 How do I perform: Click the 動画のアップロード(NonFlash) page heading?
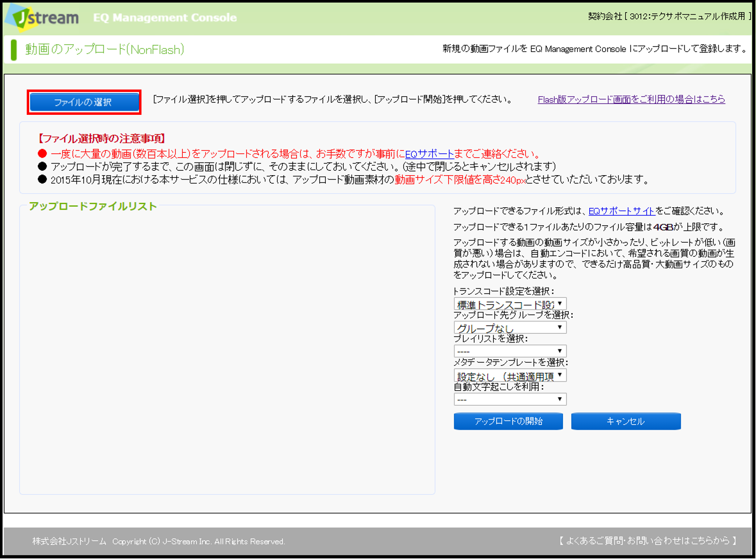click(105, 50)
